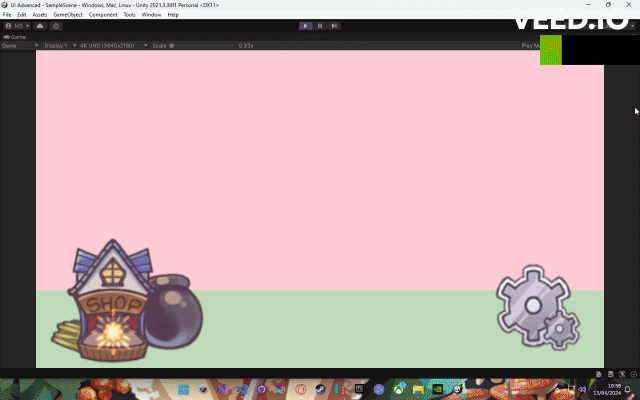The height and width of the screenshot is (400, 640).
Task: Toggle Play mode button
Action: [305, 26]
